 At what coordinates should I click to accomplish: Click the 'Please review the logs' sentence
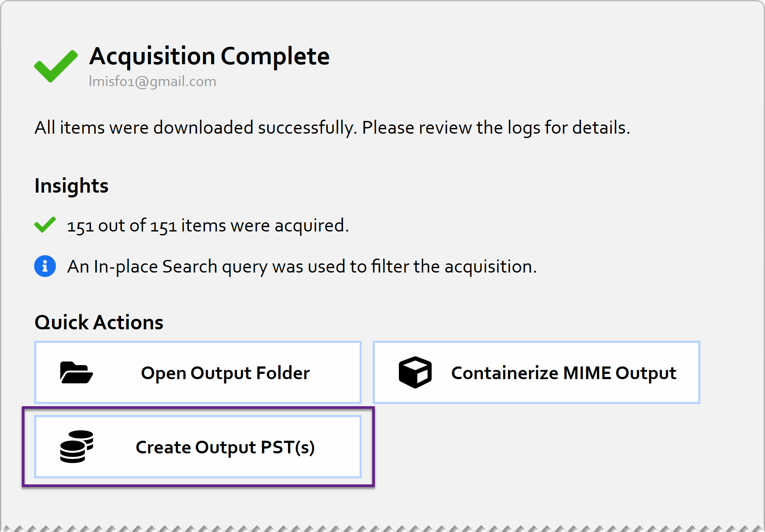click(496, 128)
